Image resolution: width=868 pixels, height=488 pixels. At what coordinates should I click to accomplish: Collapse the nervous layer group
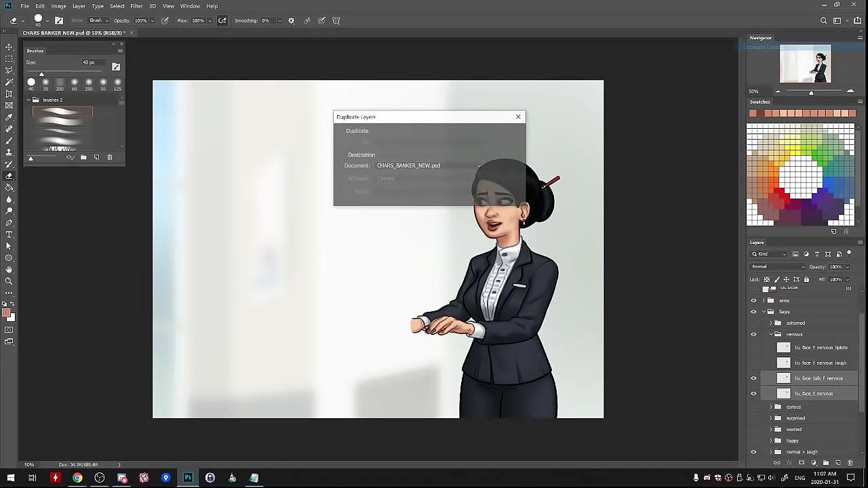tap(771, 334)
